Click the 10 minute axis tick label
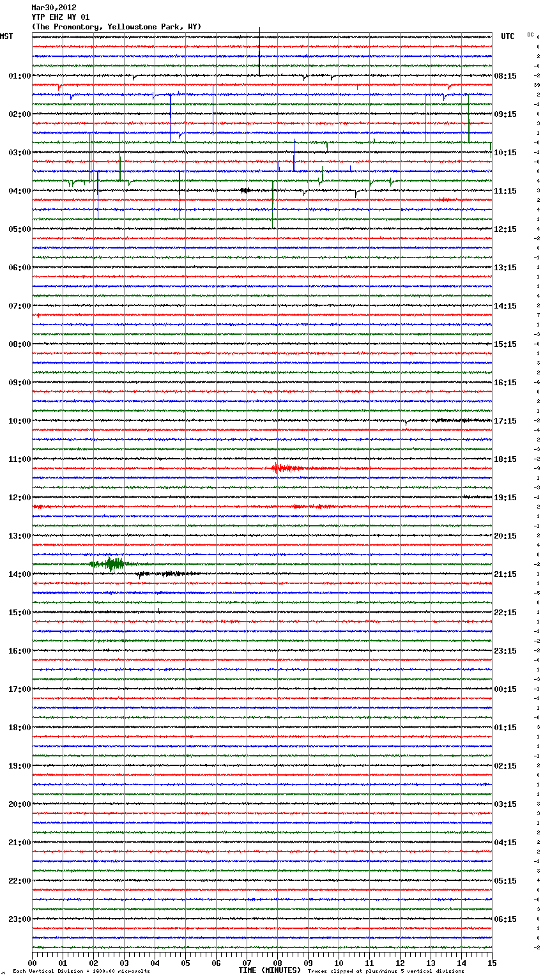The image size is (543, 980). [x=339, y=963]
